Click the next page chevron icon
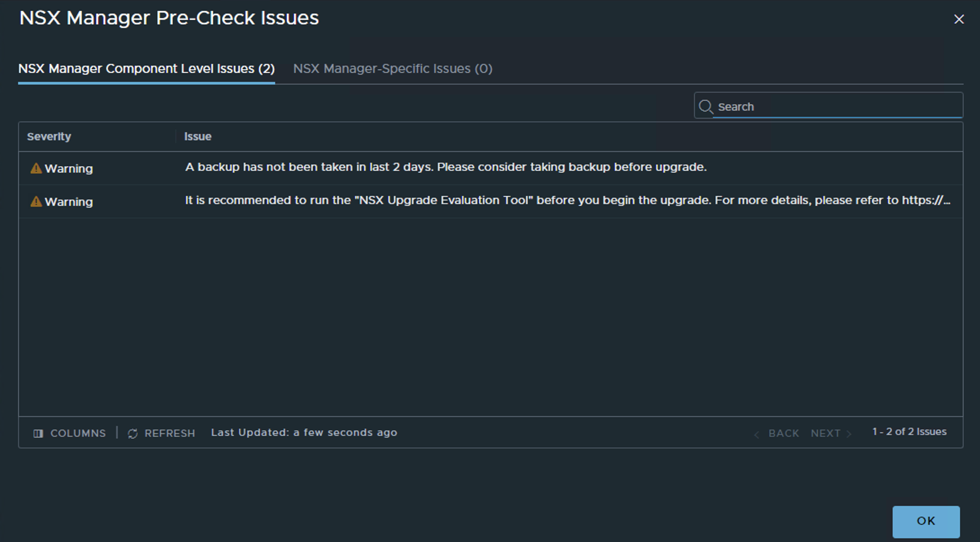The width and height of the screenshot is (980, 542). coord(849,434)
